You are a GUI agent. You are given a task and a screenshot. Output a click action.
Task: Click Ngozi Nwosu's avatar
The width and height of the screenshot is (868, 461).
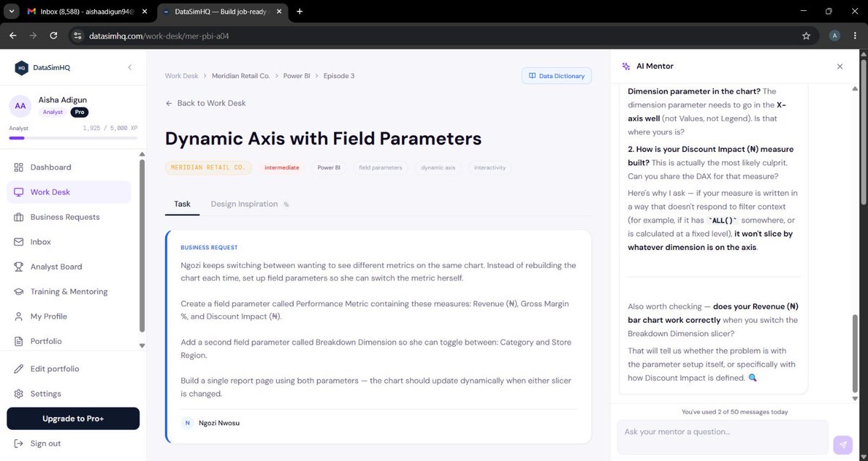point(187,423)
